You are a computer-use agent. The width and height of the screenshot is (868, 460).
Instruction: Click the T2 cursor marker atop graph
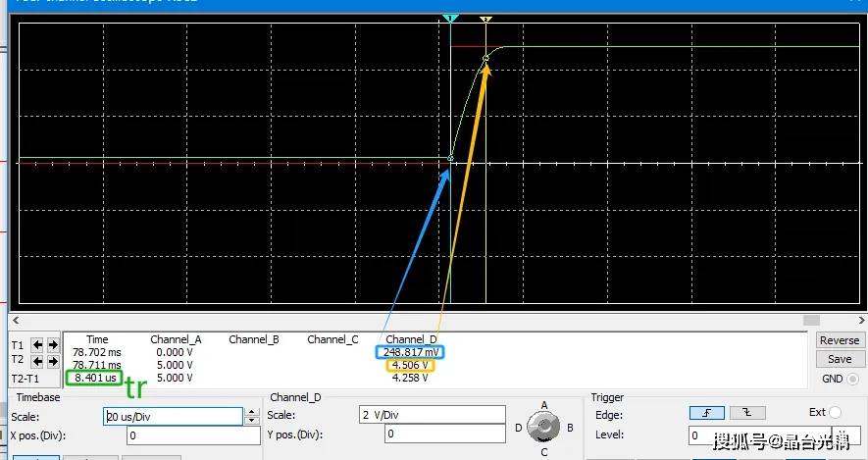(485, 19)
